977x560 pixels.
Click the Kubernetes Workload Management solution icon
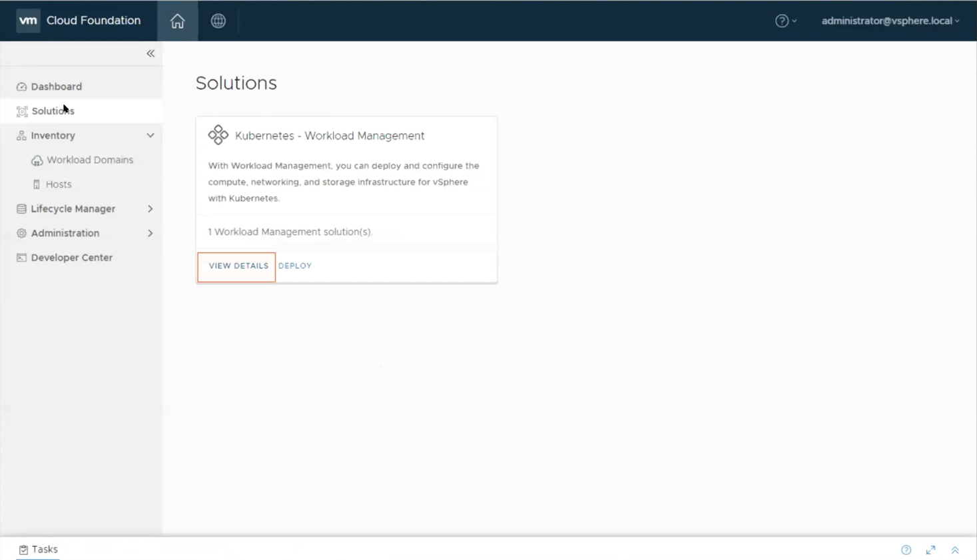[x=218, y=135]
